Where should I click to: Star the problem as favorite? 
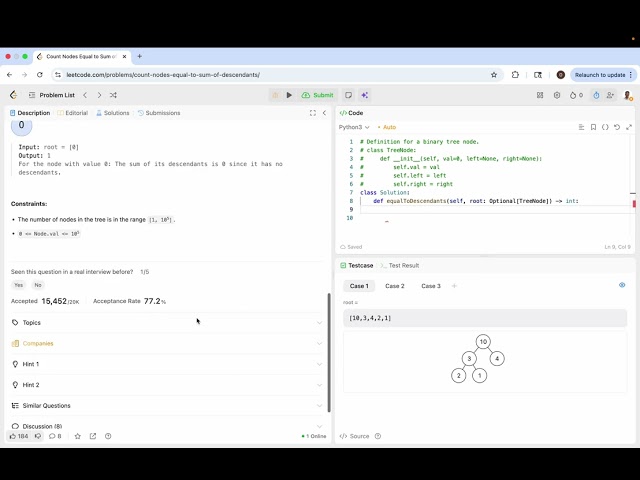point(78,436)
